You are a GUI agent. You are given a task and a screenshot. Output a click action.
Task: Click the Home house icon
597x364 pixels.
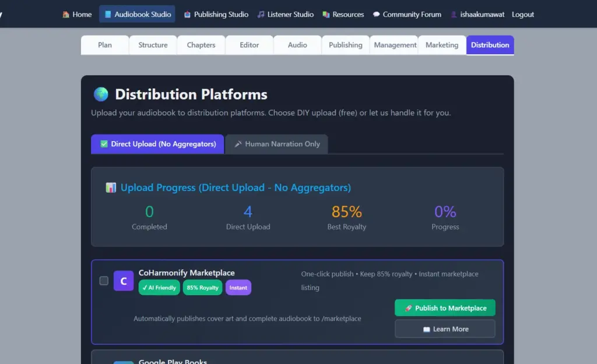click(65, 14)
